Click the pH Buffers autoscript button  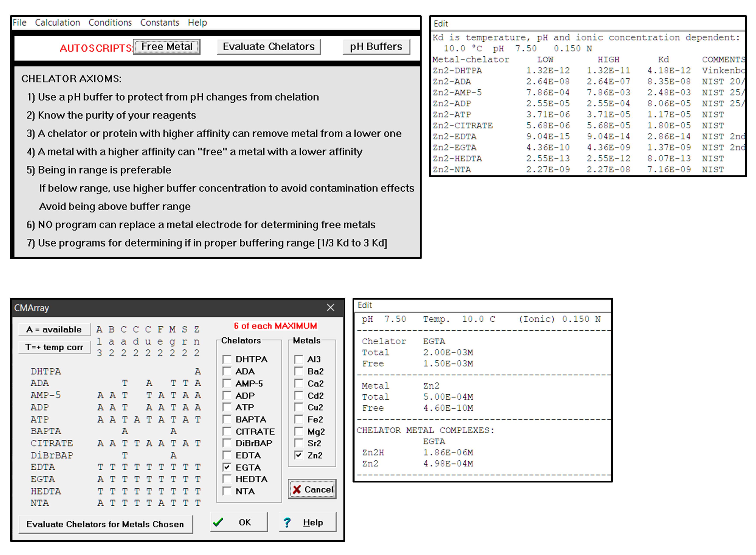376,47
